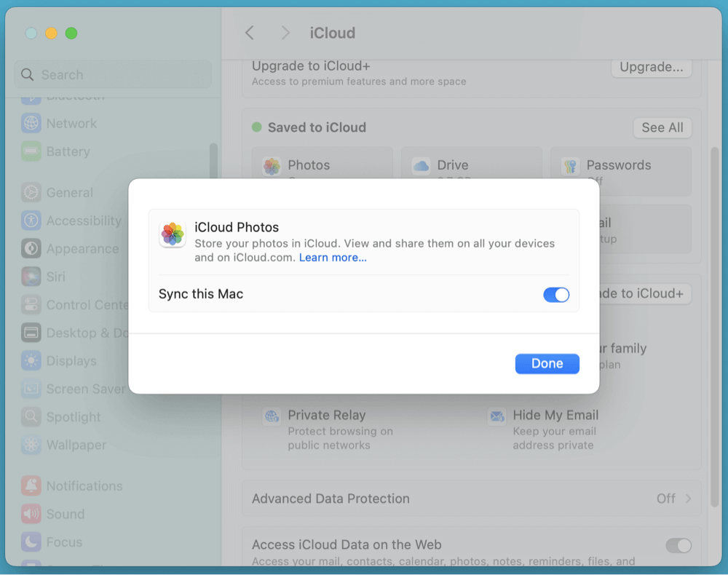This screenshot has width=728, height=575.
Task: Click the iCloud Photos app icon in dialog
Action: pyautogui.click(x=172, y=234)
